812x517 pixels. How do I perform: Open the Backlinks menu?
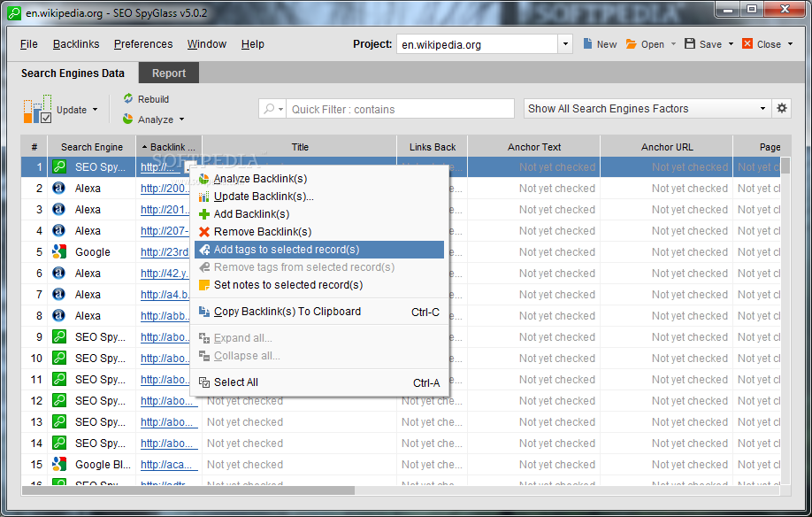75,44
